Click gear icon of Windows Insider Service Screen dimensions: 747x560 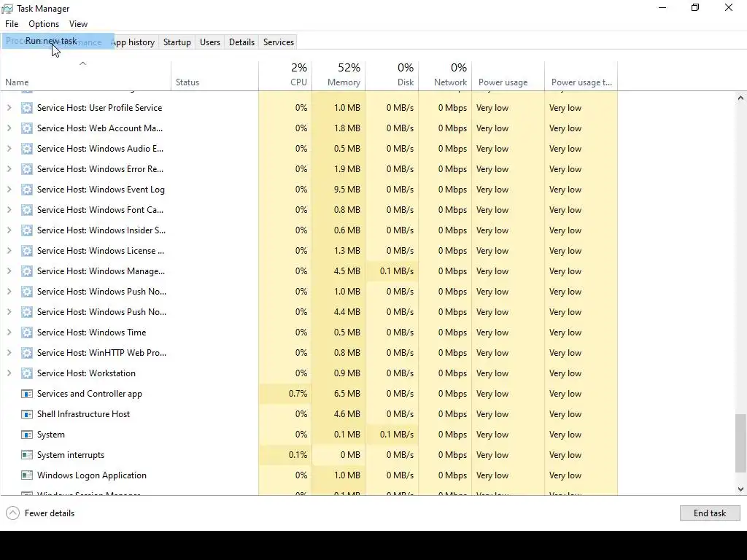tap(27, 230)
